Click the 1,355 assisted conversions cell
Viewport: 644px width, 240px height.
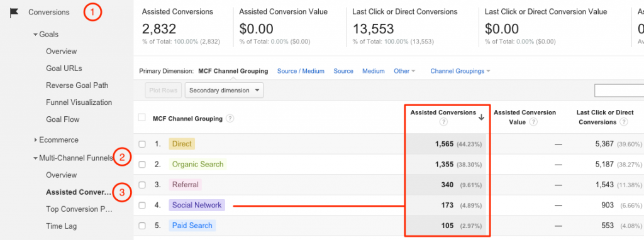pyautogui.click(x=444, y=165)
